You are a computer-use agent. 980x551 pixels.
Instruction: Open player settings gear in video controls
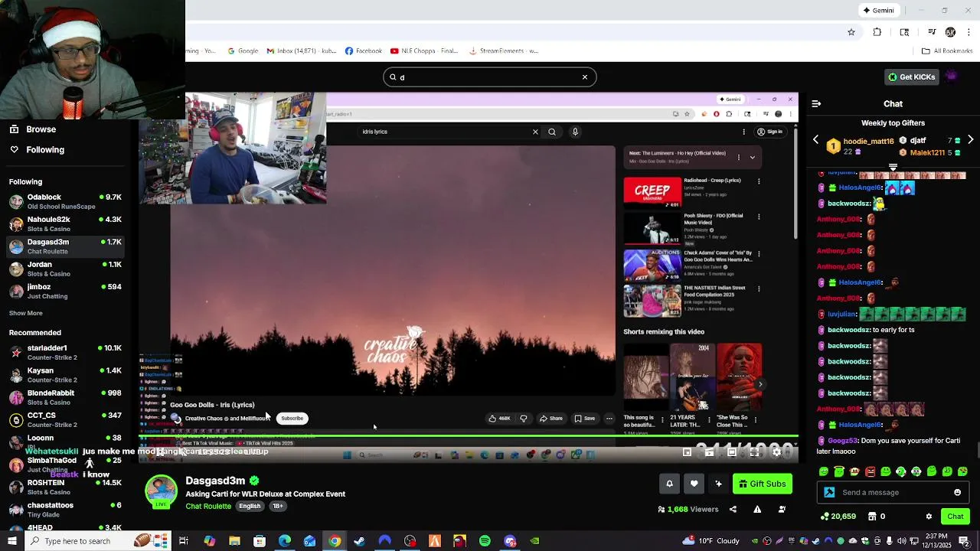[776, 452]
